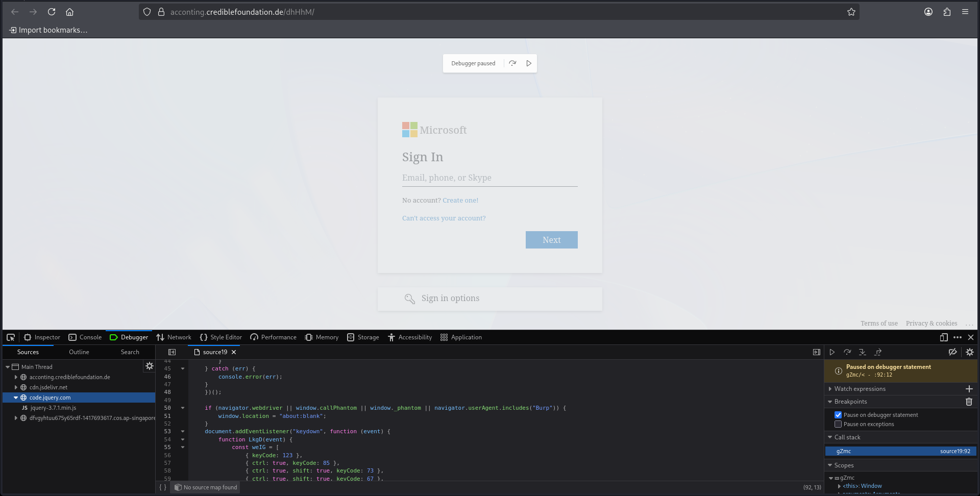The image size is (980, 496).
Task: Uncheck Pause on debugger statement
Action: pos(838,415)
